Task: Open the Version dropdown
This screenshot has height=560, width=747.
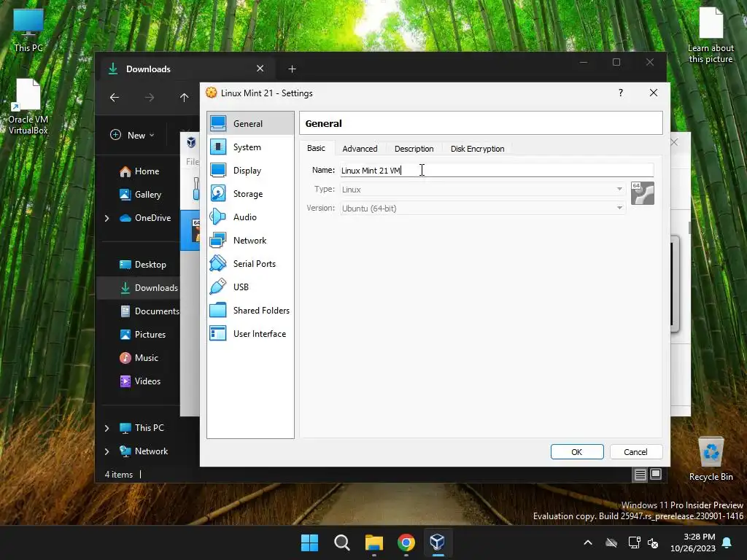Action: coord(482,208)
